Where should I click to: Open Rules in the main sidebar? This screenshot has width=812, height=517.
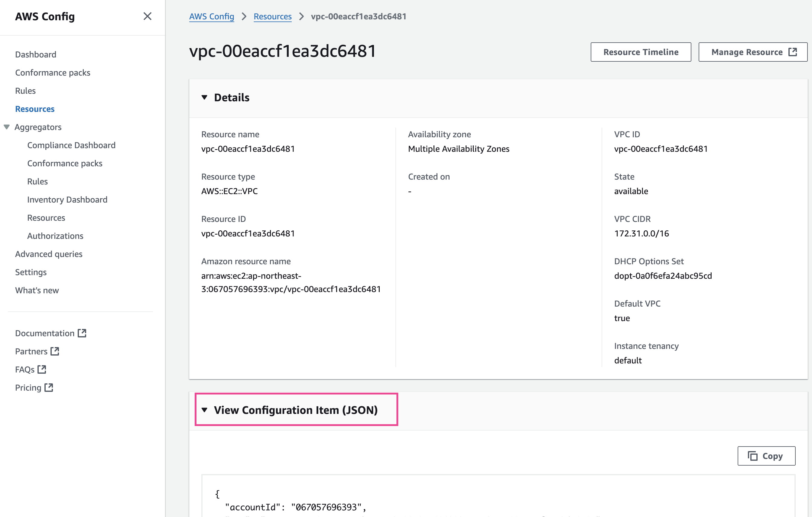25,91
